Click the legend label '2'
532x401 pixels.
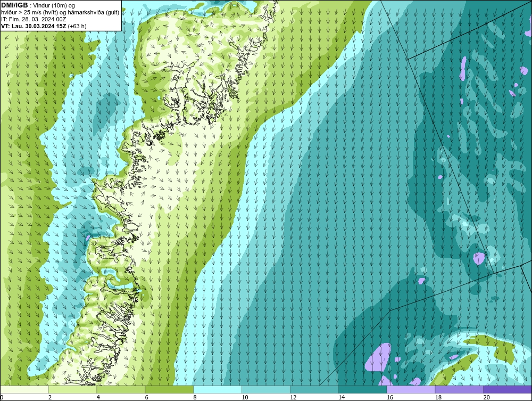(x=50, y=397)
